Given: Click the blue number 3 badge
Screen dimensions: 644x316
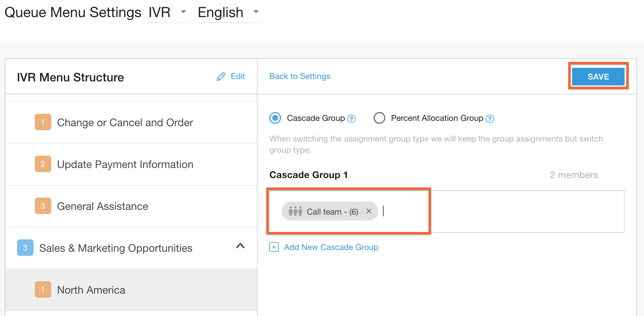Looking at the screenshot, I should [25, 248].
